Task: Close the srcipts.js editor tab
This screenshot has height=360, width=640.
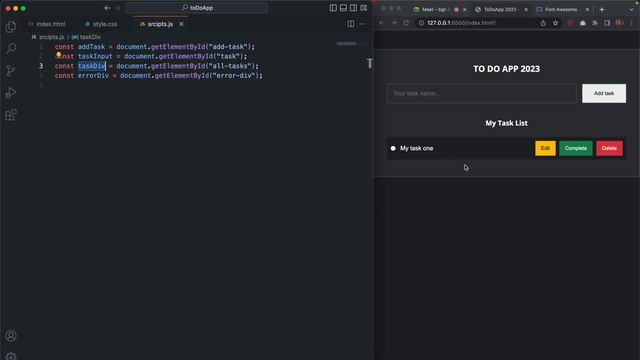Action: pyautogui.click(x=182, y=24)
